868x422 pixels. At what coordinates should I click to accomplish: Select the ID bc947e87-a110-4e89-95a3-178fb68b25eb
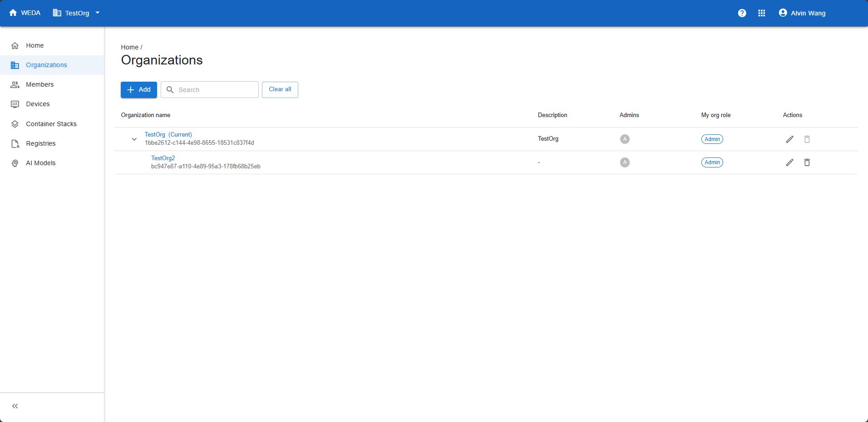coord(206,167)
